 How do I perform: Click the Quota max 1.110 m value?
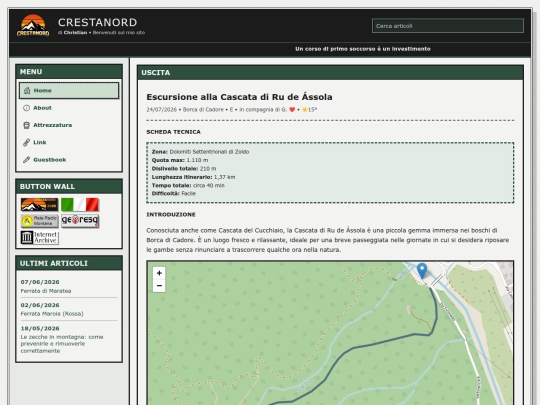coord(197,160)
